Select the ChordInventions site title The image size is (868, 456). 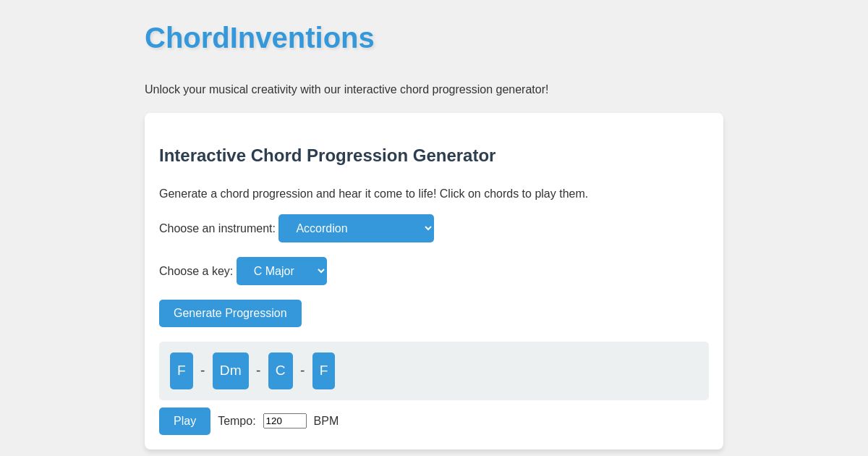pos(260,38)
